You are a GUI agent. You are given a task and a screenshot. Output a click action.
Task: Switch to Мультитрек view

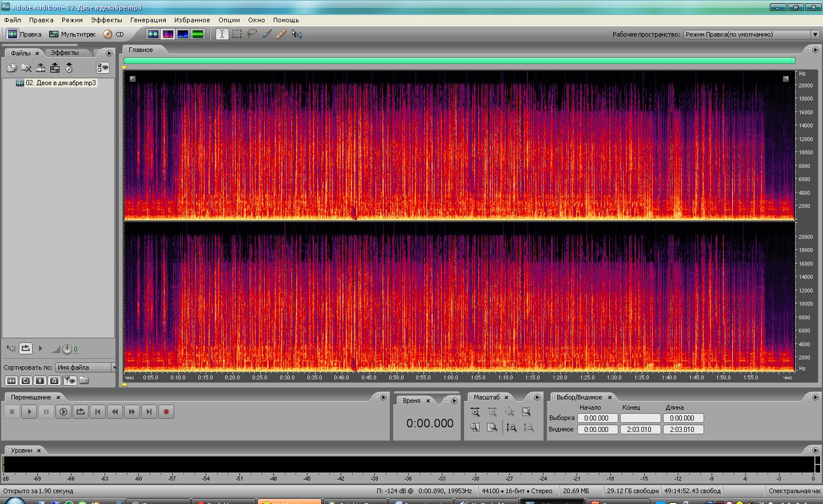(x=73, y=34)
